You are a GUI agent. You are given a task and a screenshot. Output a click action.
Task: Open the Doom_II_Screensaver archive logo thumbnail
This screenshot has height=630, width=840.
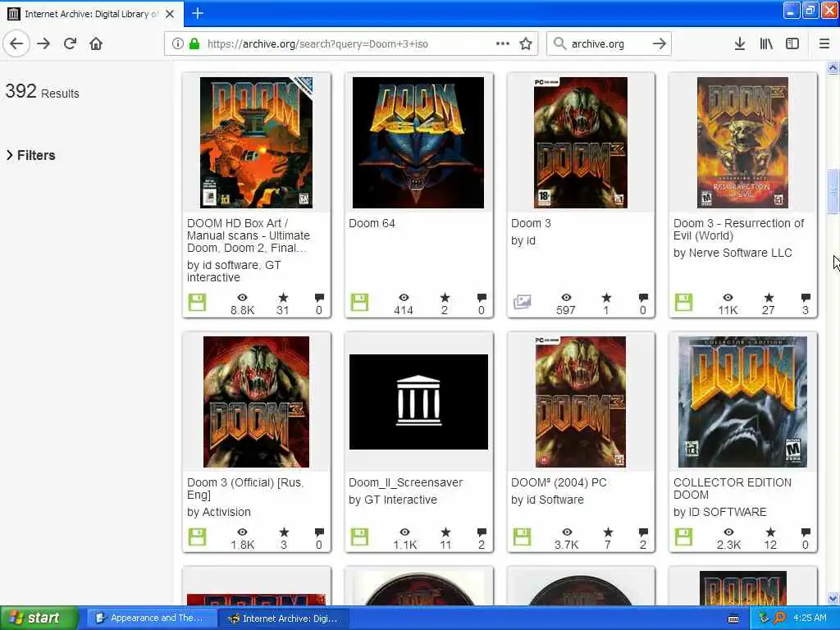pos(418,402)
